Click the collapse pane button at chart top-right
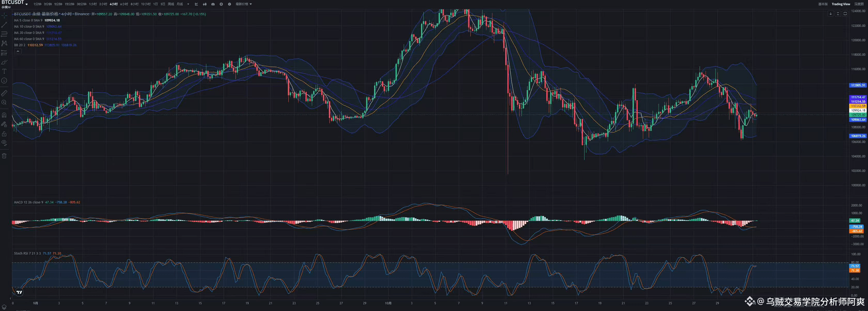The image size is (868, 311). pyautogui.click(x=838, y=14)
